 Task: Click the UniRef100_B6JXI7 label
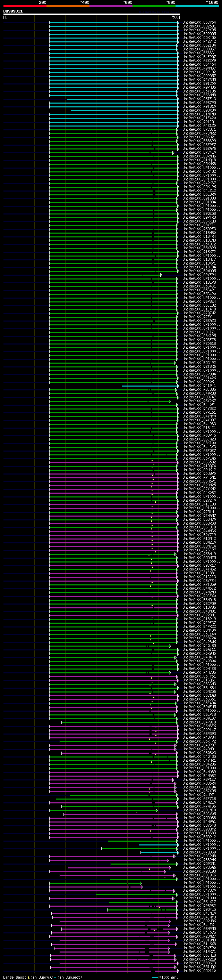click(199, 902)
